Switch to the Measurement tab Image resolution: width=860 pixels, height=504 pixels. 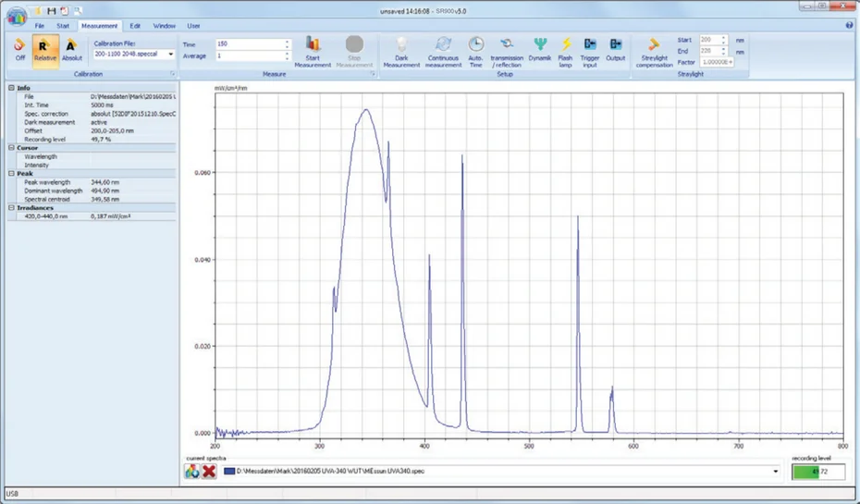[x=99, y=26]
